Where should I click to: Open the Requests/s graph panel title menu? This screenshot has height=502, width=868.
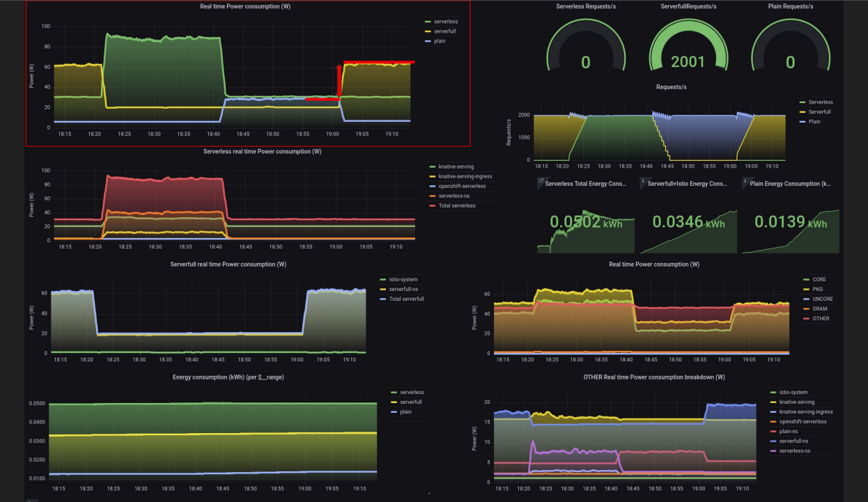[x=672, y=87]
